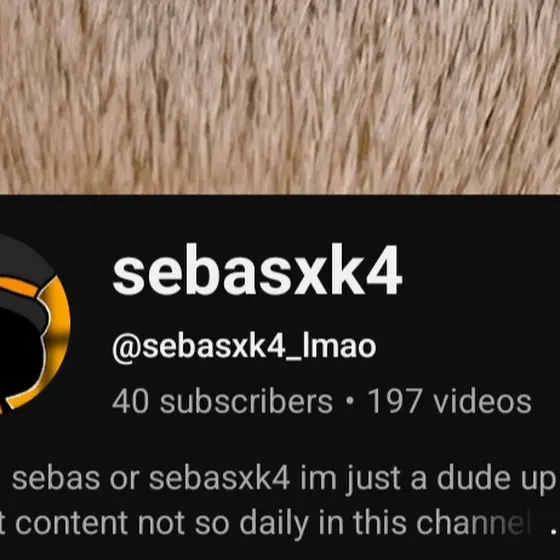Screen dimensions: 560x560
Task: Open the sebasxk4 channel avatar picture
Action: point(34,324)
